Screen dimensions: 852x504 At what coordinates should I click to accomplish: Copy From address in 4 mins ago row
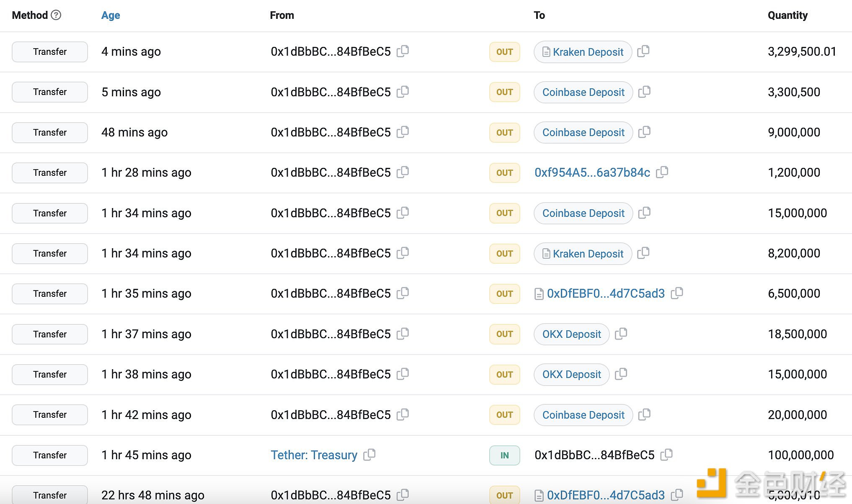403,51
